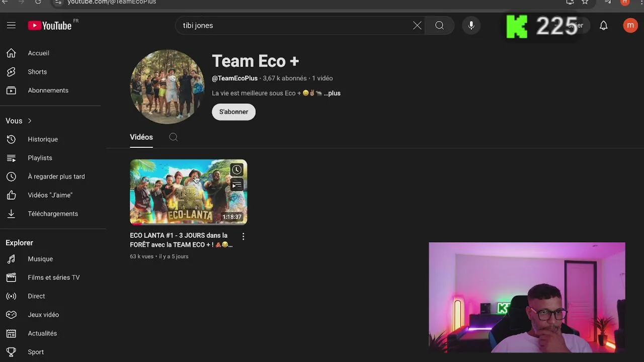The image size is (644, 362).
Task: Browse Musique under Explorer
Action: pos(40,259)
